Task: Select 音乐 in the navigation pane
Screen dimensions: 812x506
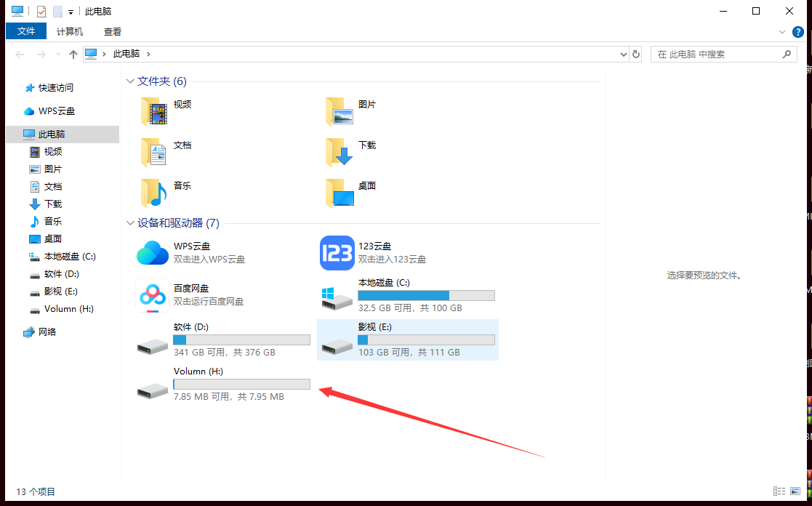Action: point(53,222)
